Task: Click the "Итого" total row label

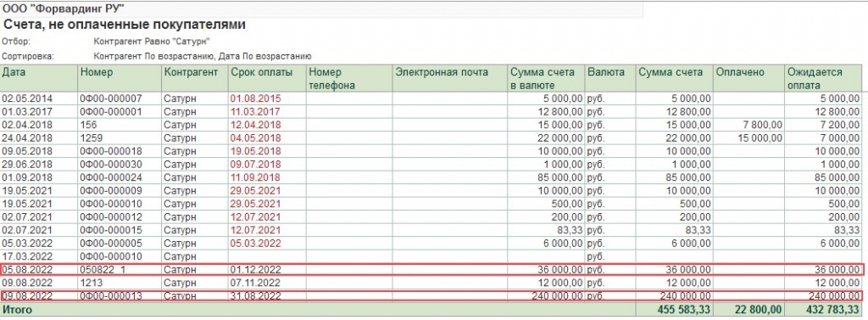Action: (18, 310)
